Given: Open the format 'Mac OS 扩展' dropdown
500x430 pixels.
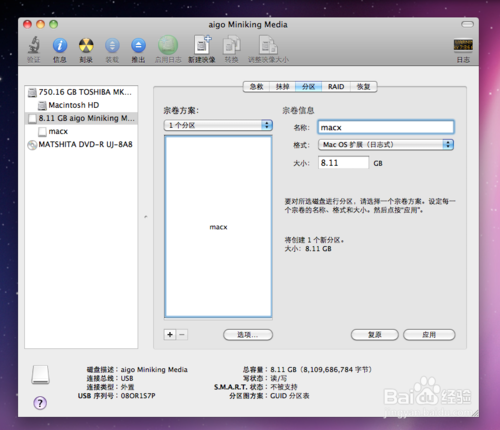Looking at the screenshot, I should point(386,144).
